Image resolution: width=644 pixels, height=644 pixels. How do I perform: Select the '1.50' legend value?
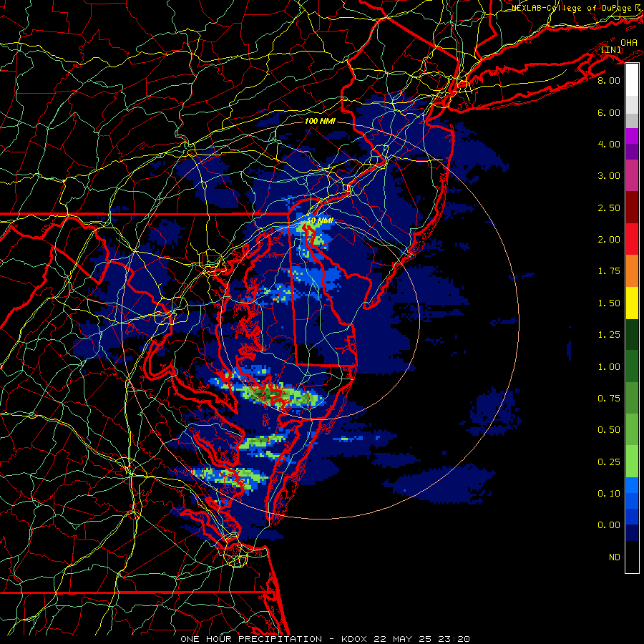click(609, 303)
